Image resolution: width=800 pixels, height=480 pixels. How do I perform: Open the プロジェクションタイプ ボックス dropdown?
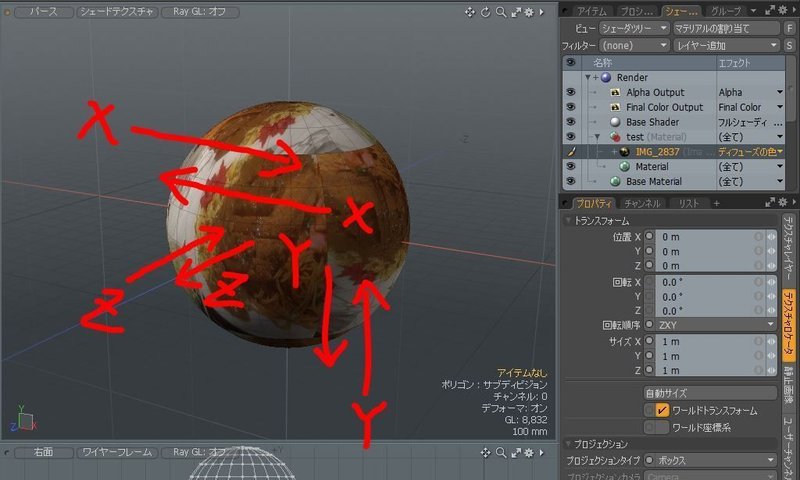715,461
